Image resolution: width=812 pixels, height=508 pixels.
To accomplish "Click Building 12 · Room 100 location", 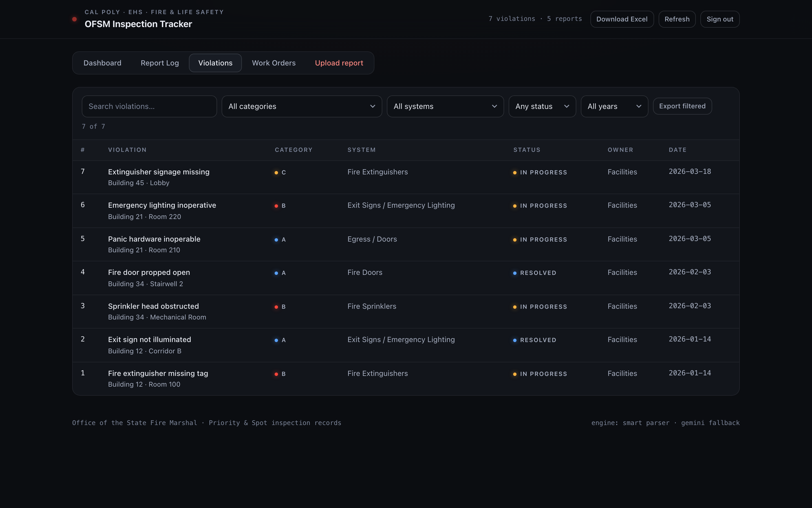I will coord(144,384).
